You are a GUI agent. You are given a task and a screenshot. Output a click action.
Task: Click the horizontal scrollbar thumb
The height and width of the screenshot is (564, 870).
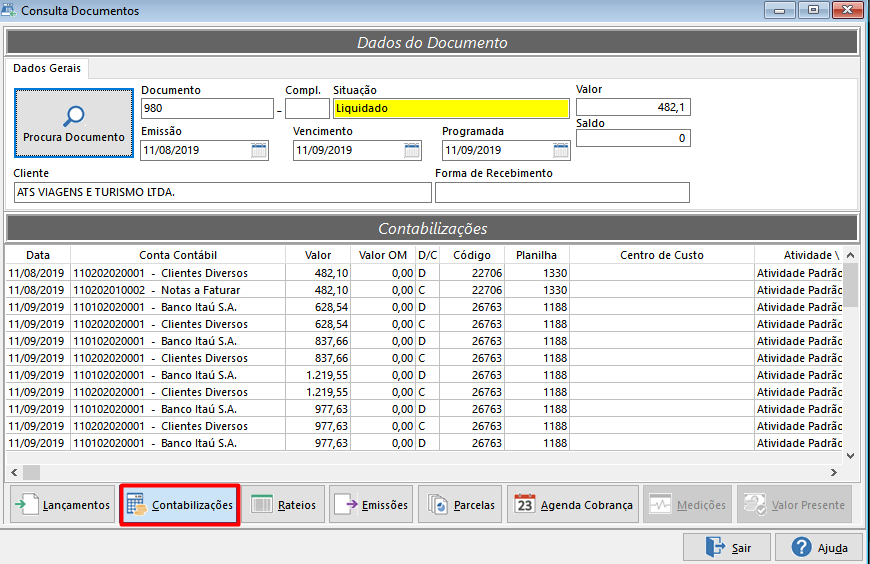[31, 472]
